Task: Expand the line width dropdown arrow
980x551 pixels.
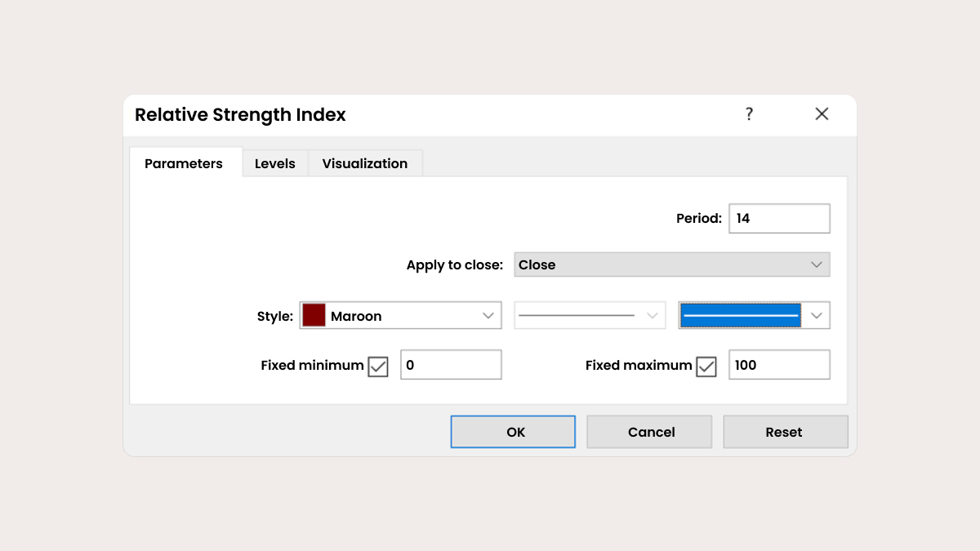Action: click(x=817, y=315)
